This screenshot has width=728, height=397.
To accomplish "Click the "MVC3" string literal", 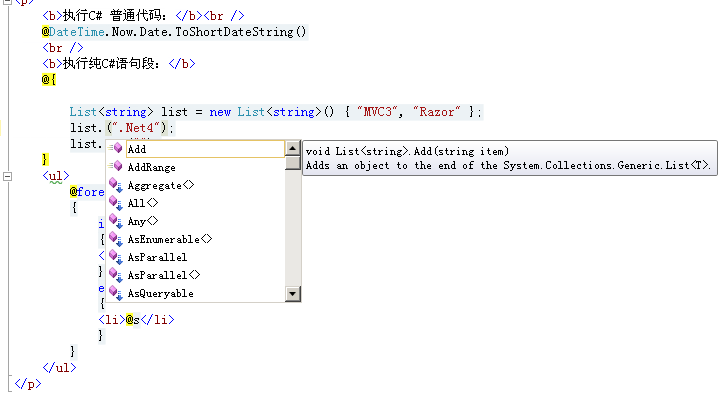I will pyautogui.click(x=378, y=112).
